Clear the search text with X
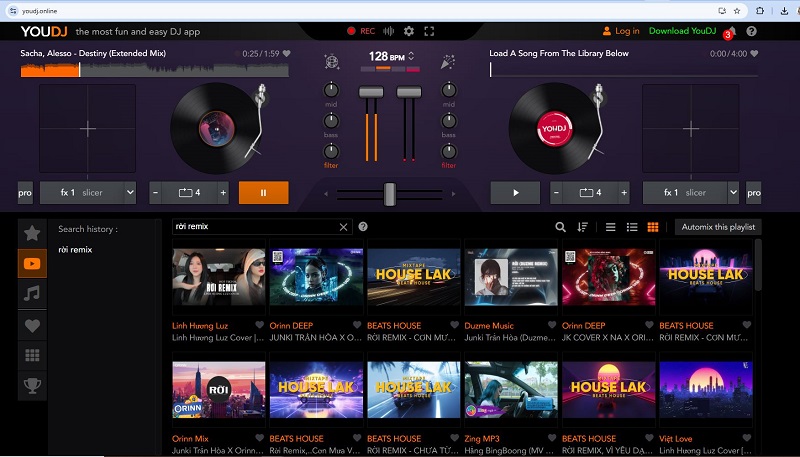This screenshot has width=800, height=457. coord(343,227)
